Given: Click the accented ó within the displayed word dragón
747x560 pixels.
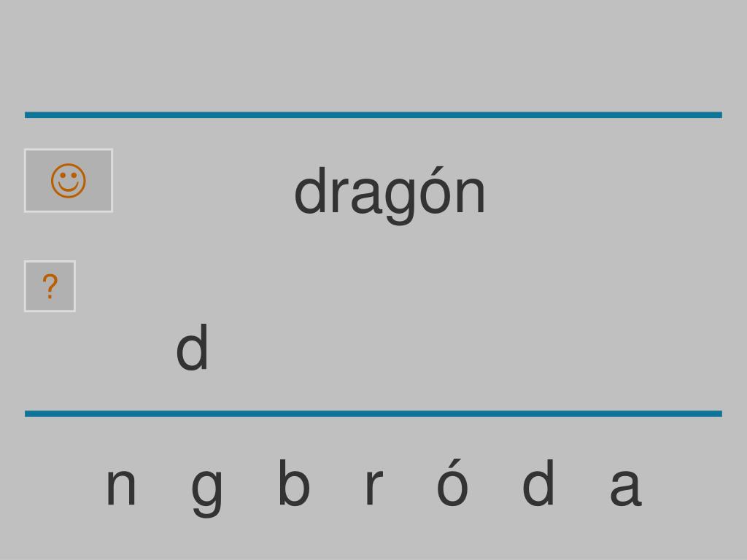Looking at the screenshot, I should [435, 190].
